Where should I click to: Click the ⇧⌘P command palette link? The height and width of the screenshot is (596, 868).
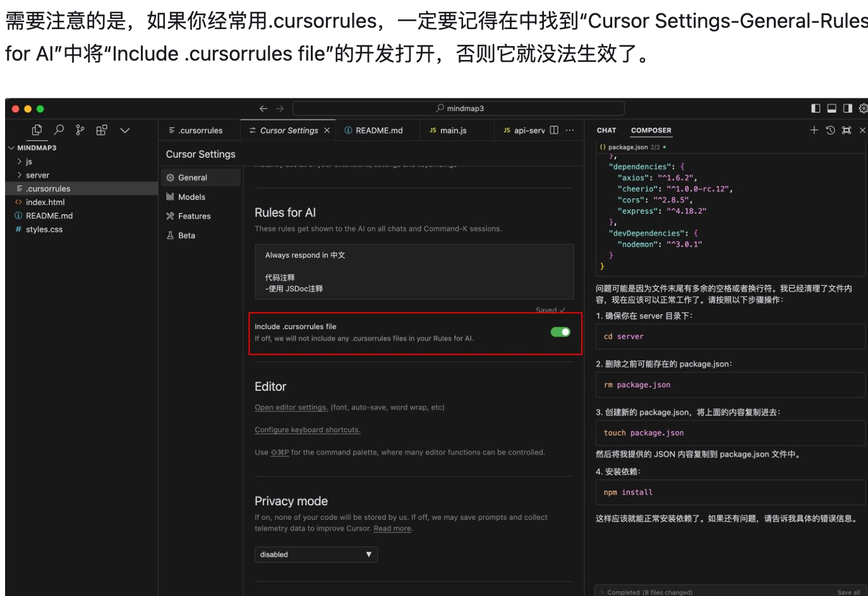click(x=280, y=452)
